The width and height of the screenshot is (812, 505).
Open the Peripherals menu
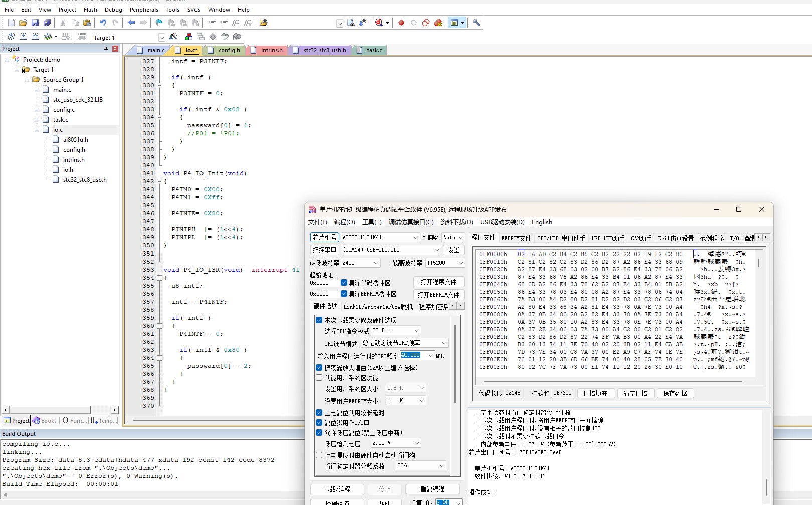point(144,10)
